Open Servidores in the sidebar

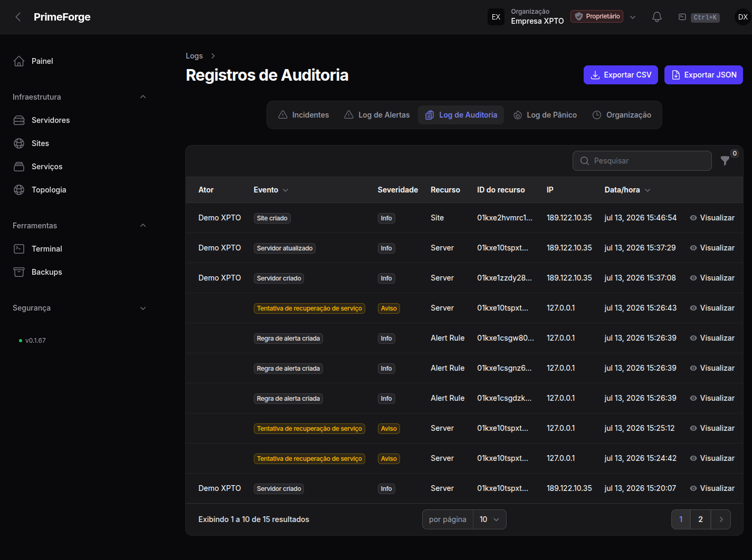(x=79, y=120)
